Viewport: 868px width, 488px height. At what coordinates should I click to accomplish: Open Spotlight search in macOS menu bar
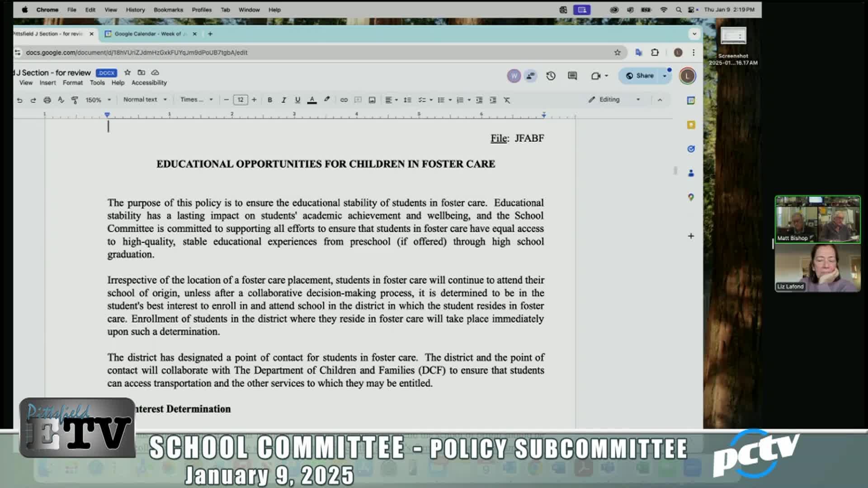click(678, 9)
